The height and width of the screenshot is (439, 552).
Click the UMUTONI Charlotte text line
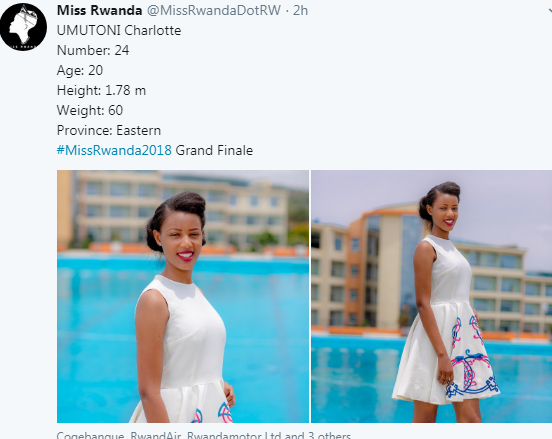(x=119, y=31)
